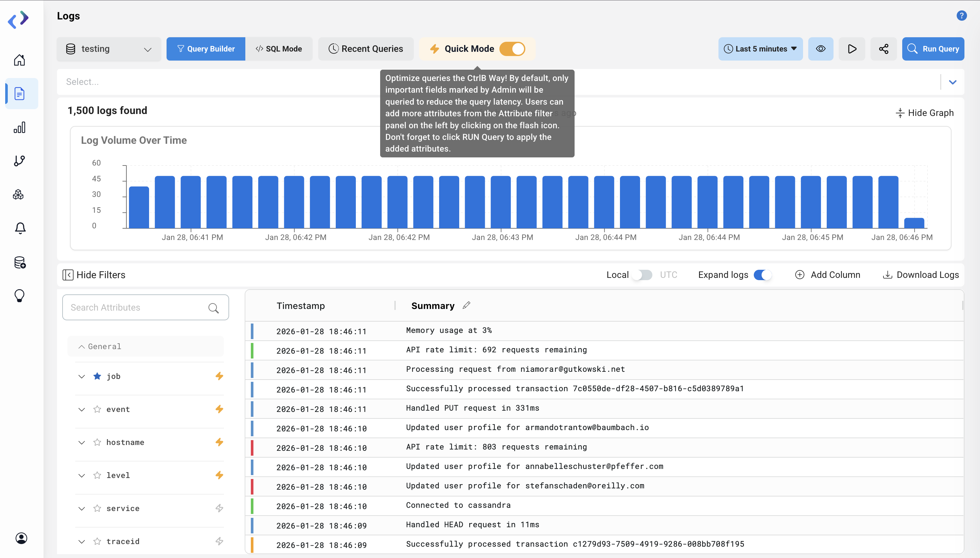
Task: Open the testing data source dropdown
Action: coord(109,49)
